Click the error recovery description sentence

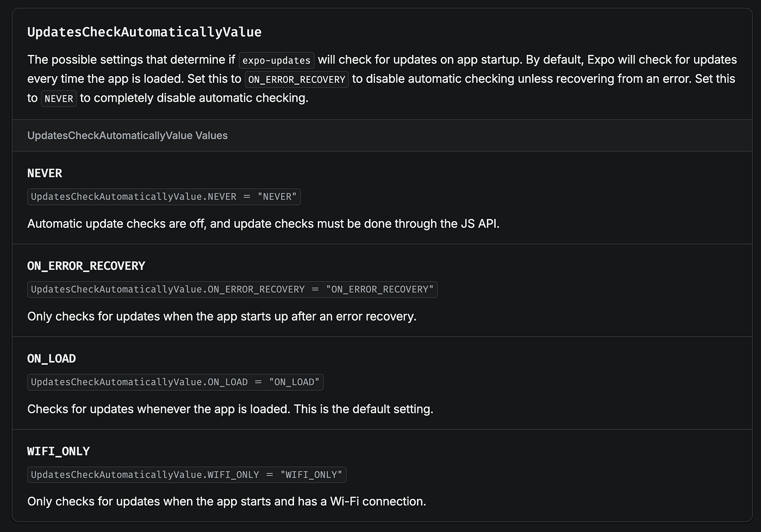click(222, 316)
